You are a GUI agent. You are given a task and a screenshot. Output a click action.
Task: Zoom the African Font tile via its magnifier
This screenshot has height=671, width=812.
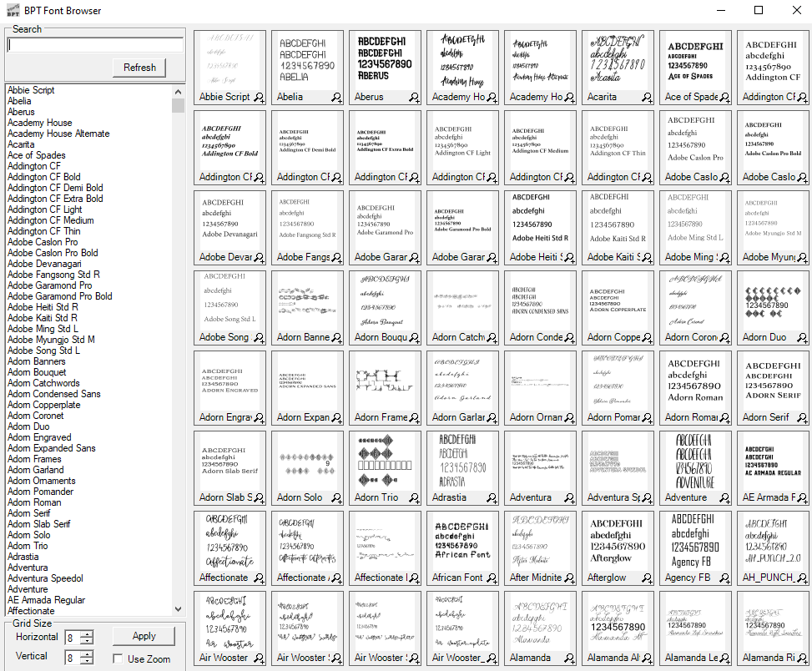[492, 578]
